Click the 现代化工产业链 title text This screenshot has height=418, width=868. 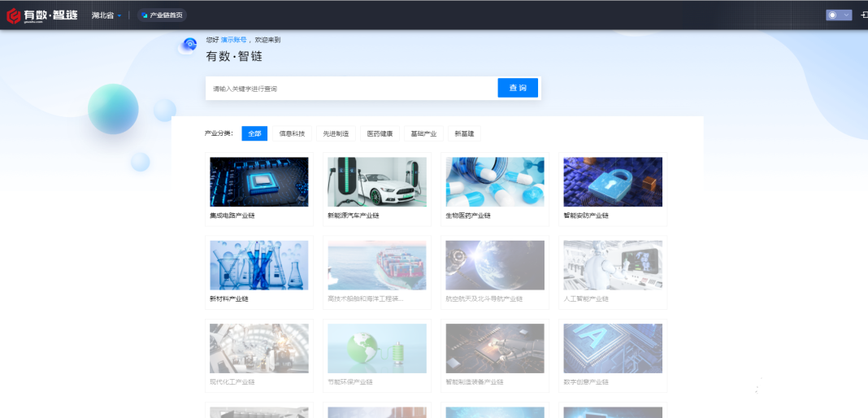click(x=232, y=382)
